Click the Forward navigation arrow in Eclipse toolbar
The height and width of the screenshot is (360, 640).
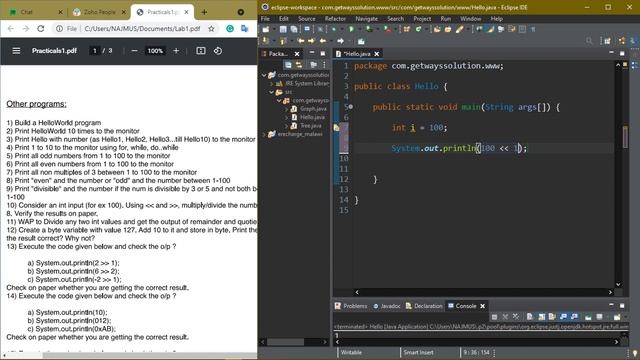pos(340,41)
